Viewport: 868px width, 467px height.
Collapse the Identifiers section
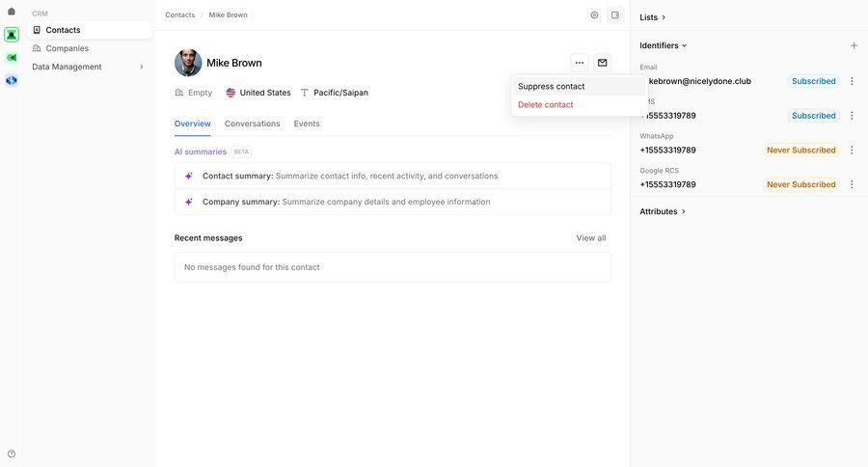click(x=664, y=45)
